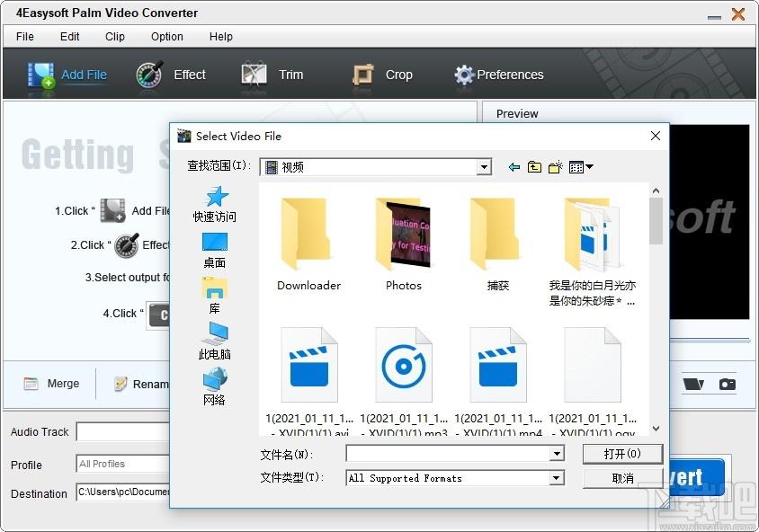Open the Option menu
The image size is (759, 532).
(167, 37)
